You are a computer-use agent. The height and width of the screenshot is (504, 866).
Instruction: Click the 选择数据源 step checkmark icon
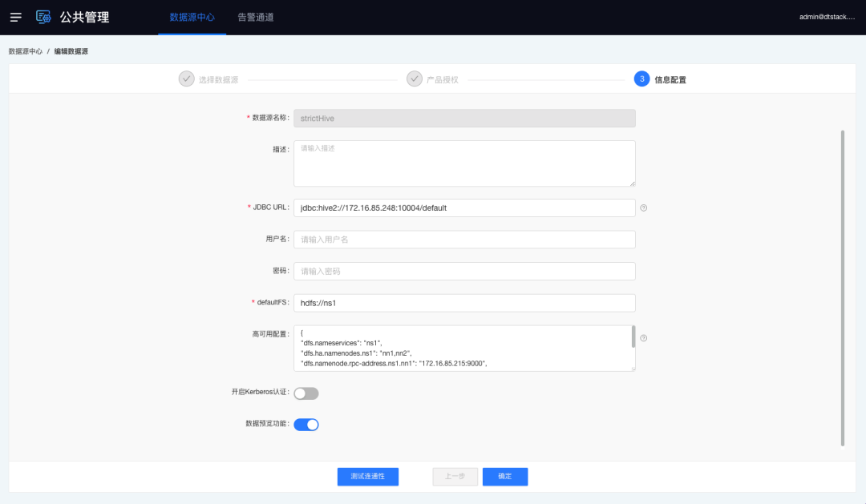186,79
